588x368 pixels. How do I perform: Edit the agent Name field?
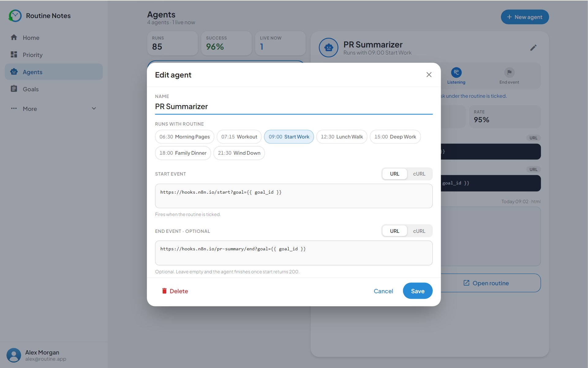[294, 107]
